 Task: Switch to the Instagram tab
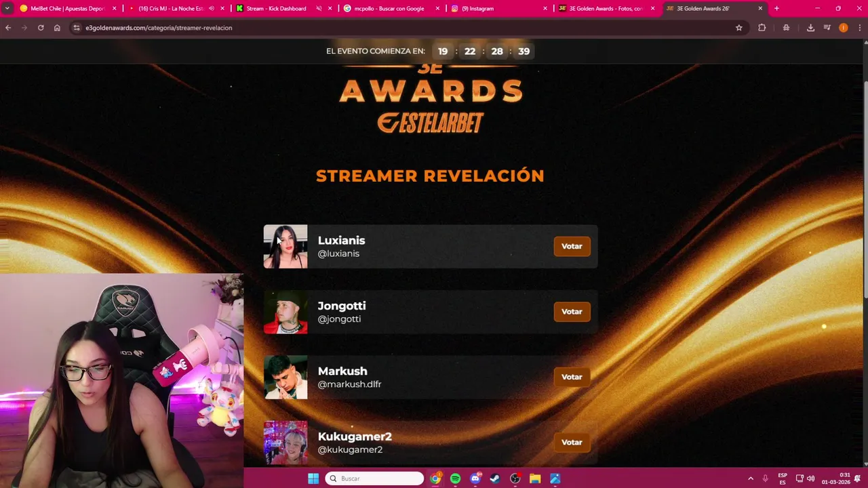tap(498, 9)
